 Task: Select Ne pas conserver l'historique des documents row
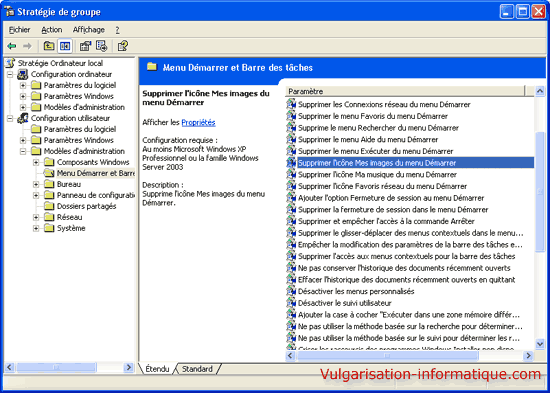point(404,268)
